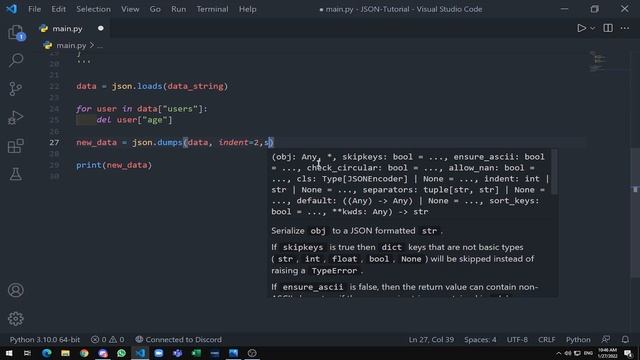Viewport: 640px width, 360px height.
Task: Click the feedback icon in status bar
Action: [606, 340]
